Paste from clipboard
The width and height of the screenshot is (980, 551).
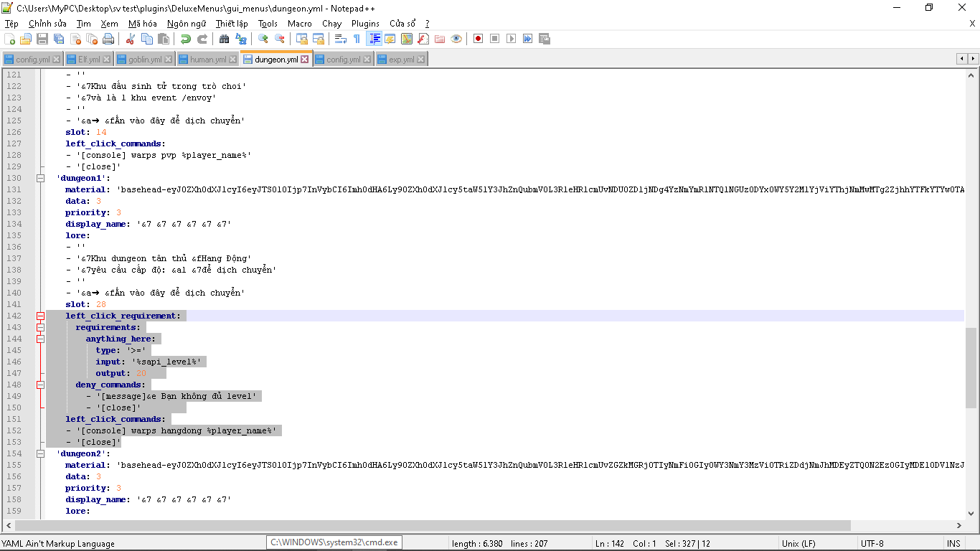click(164, 39)
